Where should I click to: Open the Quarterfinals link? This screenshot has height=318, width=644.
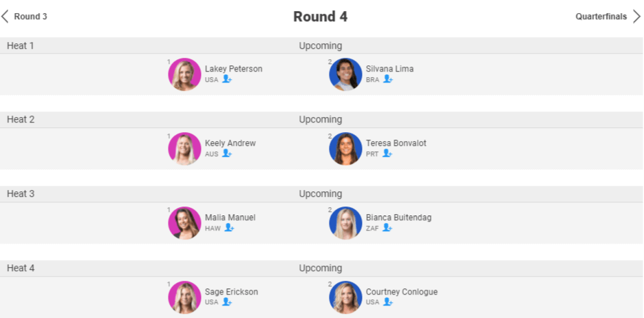click(601, 17)
